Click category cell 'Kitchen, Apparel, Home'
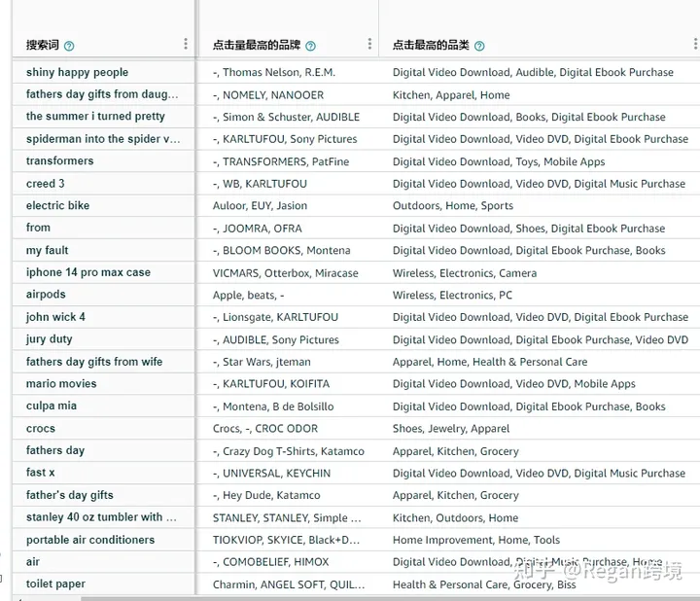 tap(451, 95)
